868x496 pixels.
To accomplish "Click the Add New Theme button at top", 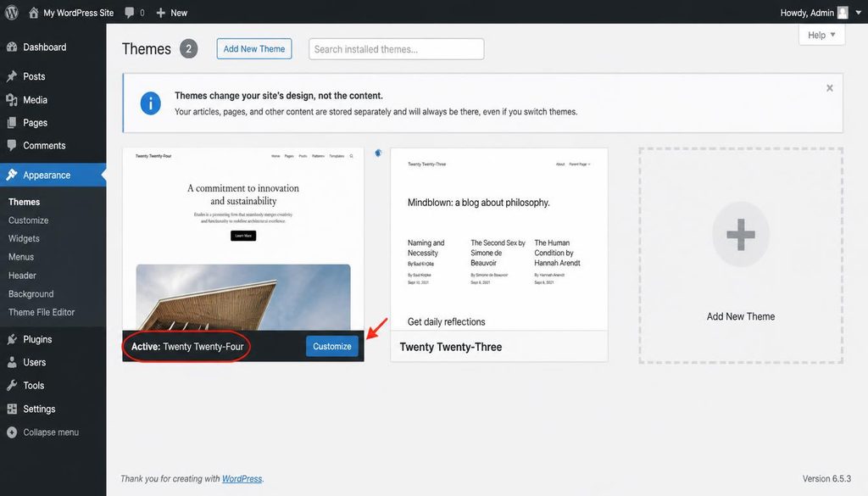I will pyautogui.click(x=254, y=48).
